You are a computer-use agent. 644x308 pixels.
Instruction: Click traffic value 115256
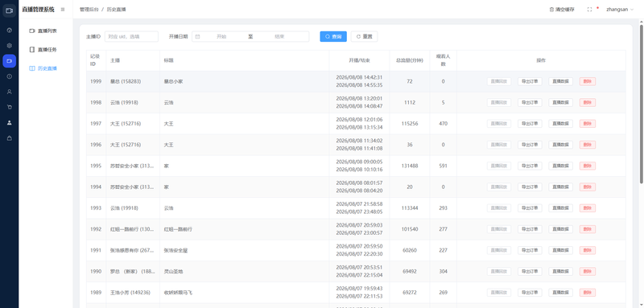click(x=410, y=124)
